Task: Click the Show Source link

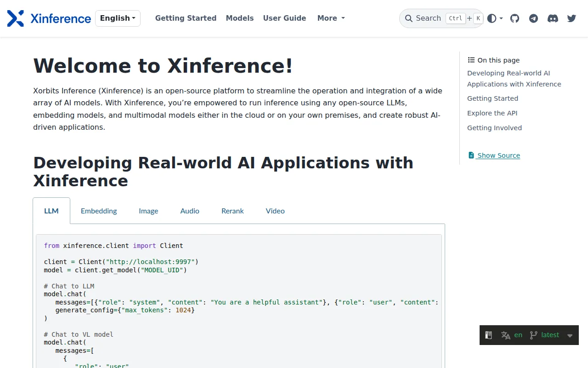Action: point(498,155)
